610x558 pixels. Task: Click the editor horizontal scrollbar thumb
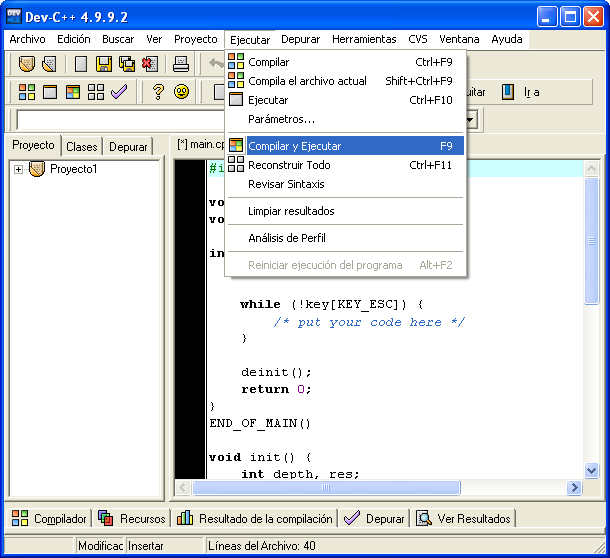coord(326,488)
